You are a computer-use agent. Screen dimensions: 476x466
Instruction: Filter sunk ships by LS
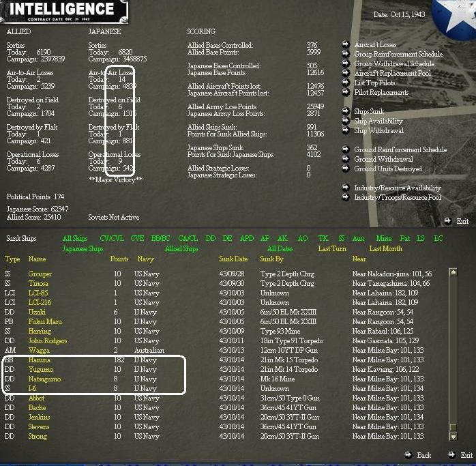click(421, 239)
